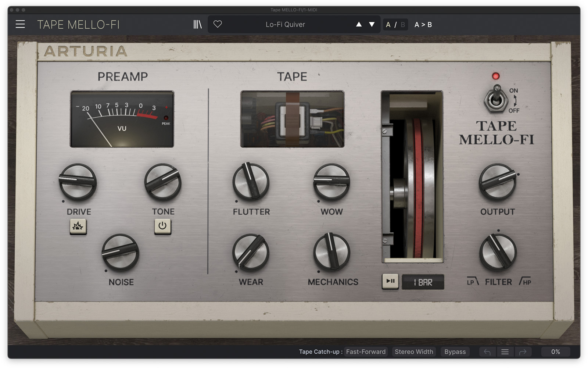Open the Tape Catch-up Fast-Forward dropdown
The height and width of the screenshot is (368, 588).
pyautogui.click(x=366, y=352)
